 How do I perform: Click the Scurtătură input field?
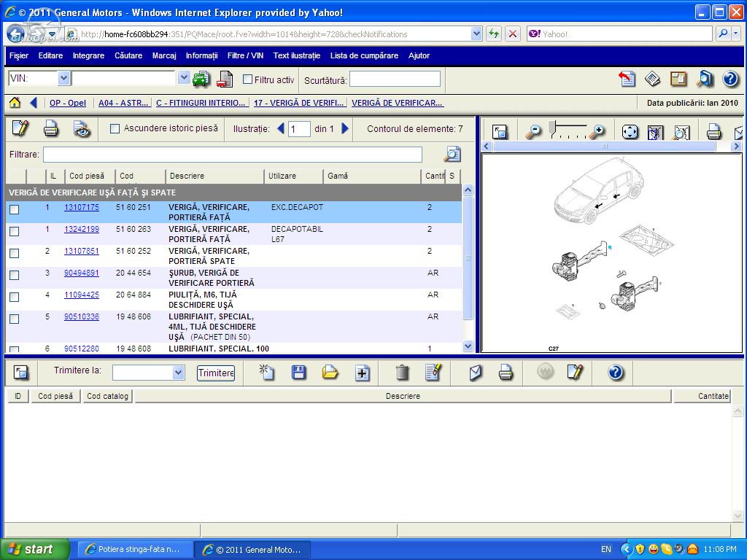tap(395, 79)
